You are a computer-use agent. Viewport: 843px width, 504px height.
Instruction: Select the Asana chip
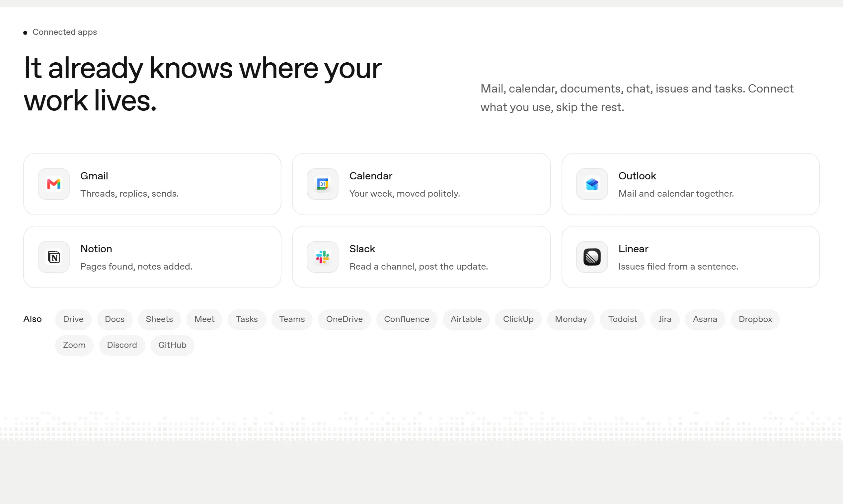pos(705,319)
